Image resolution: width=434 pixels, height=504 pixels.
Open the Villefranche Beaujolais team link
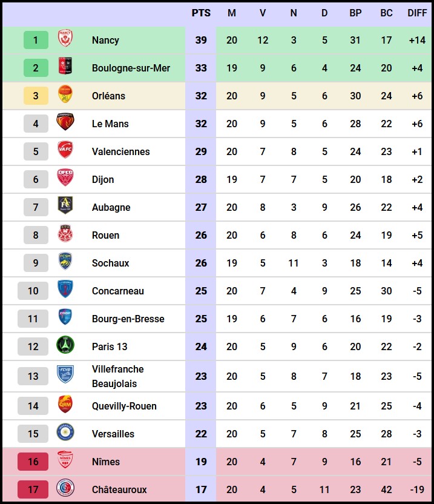click(118, 376)
